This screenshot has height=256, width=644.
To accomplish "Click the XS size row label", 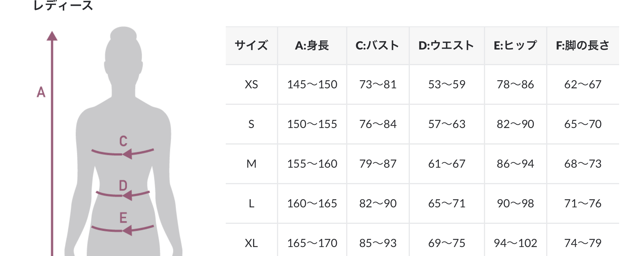I will (251, 85).
